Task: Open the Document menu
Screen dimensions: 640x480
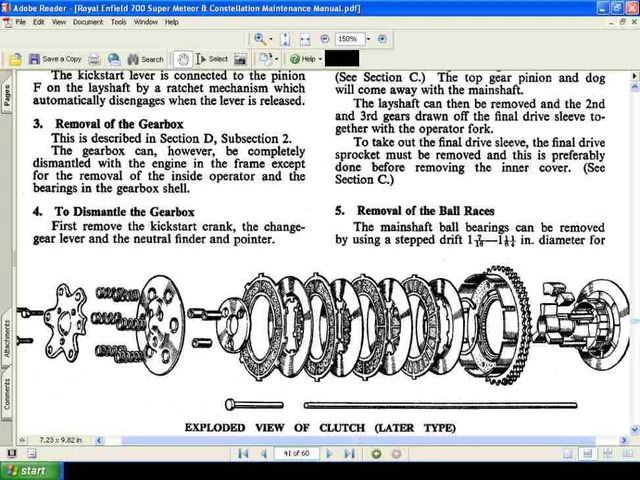Action: [87, 21]
